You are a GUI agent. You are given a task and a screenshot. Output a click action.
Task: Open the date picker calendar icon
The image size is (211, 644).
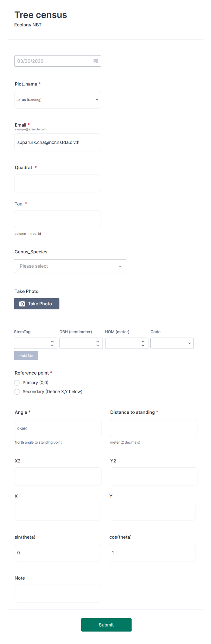pyautogui.click(x=95, y=61)
